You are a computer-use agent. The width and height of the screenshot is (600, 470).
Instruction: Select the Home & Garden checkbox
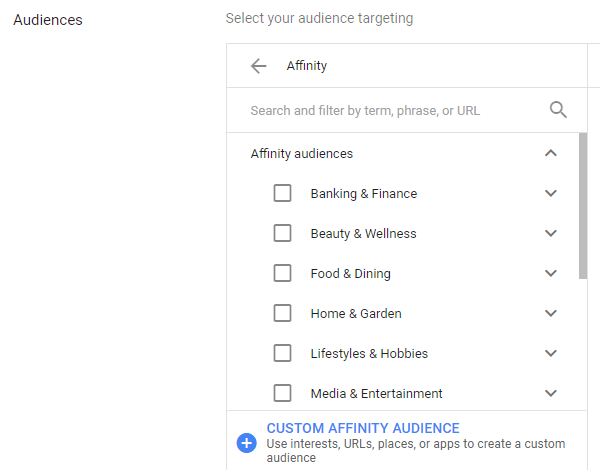coord(282,313)
